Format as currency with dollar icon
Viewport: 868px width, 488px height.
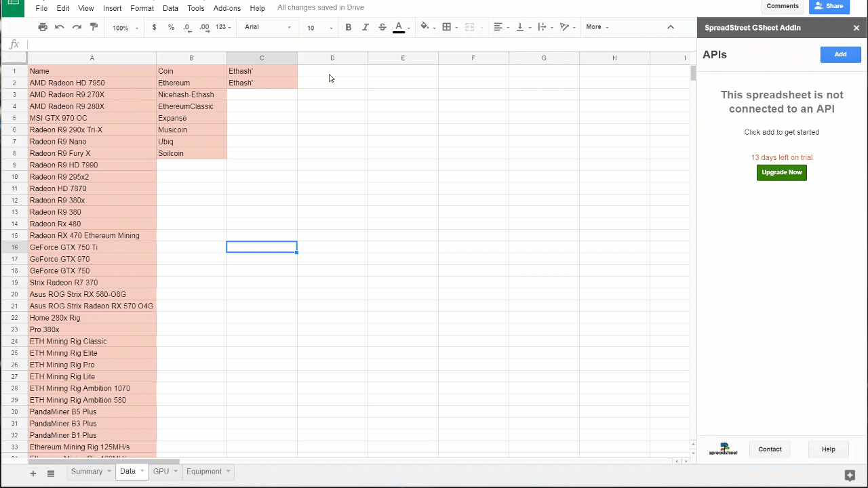[155, 27]
